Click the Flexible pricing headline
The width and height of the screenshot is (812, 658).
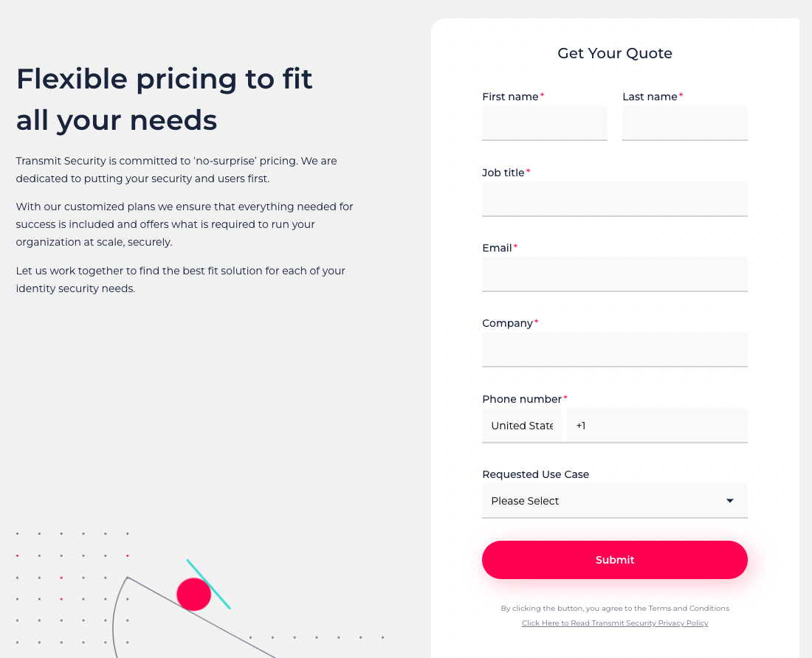pyautogui.click(x=165, y=99)
